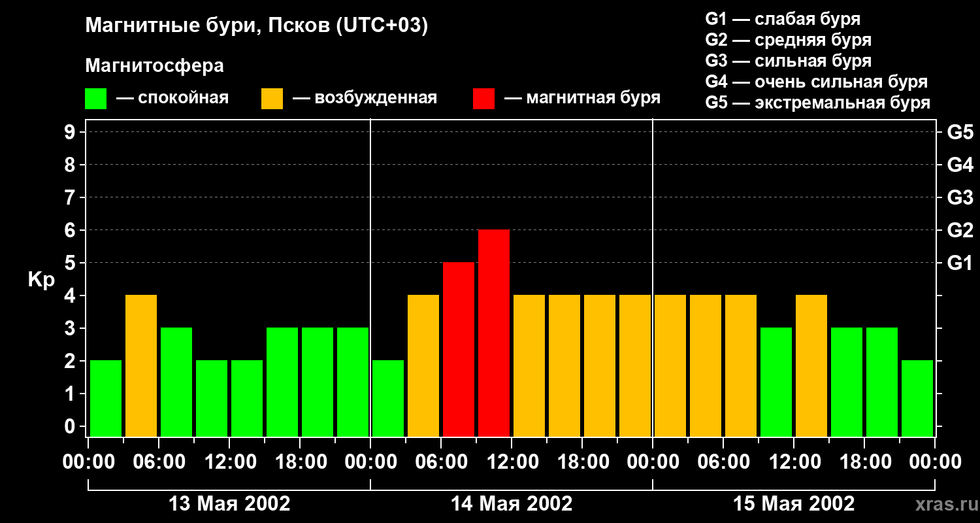Select the red Kp 6 storm bar

[x=494, y=333]
